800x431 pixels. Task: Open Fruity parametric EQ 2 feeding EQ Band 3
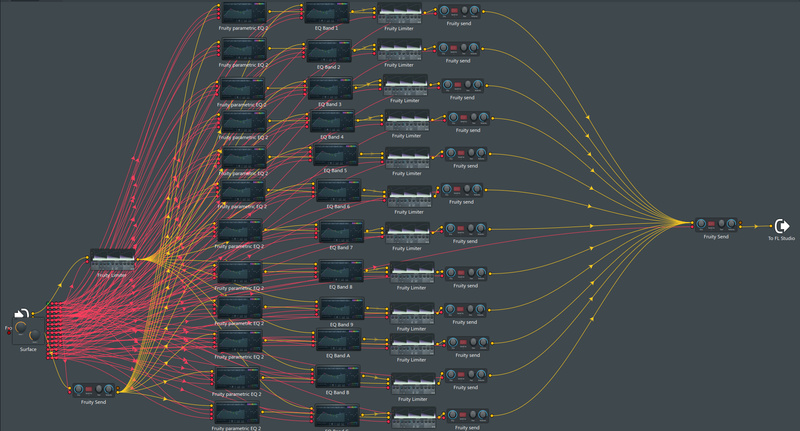[x=242, y=89]
